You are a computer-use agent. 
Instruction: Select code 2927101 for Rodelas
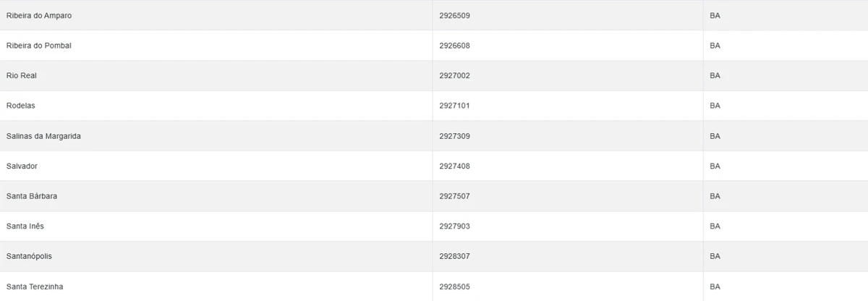pos(454,106)
